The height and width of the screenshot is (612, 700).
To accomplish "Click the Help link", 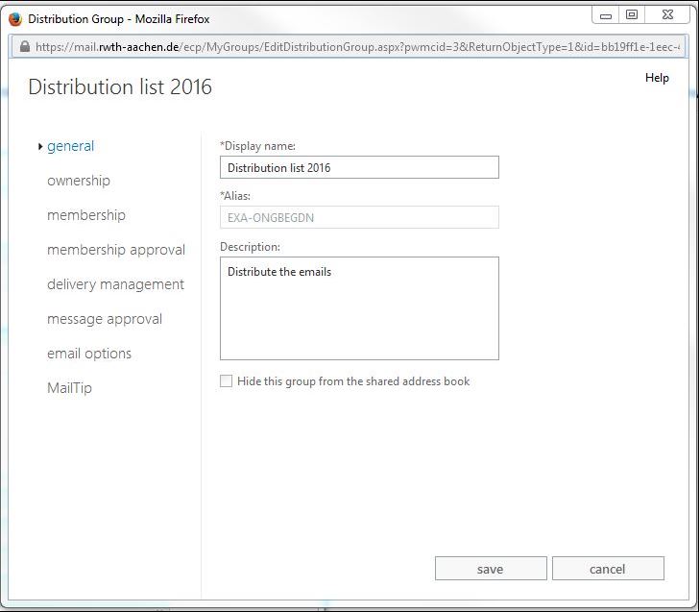I will (x=657, y=78).
